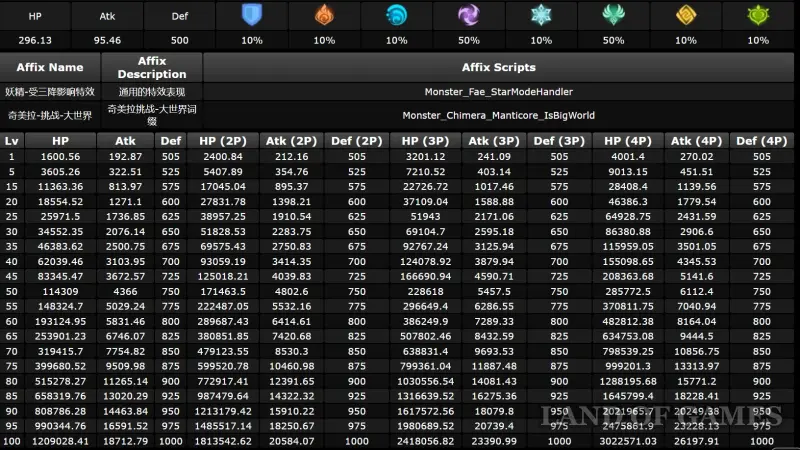Select level 90 HP value 808786.28

pos(60,411)
